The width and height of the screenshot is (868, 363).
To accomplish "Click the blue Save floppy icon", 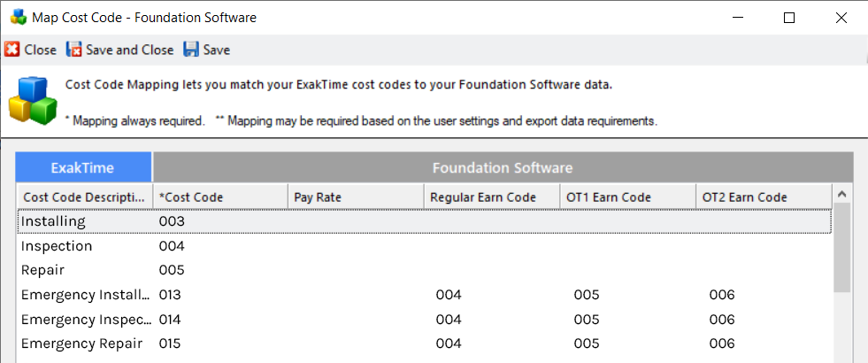I will [191, 50].
